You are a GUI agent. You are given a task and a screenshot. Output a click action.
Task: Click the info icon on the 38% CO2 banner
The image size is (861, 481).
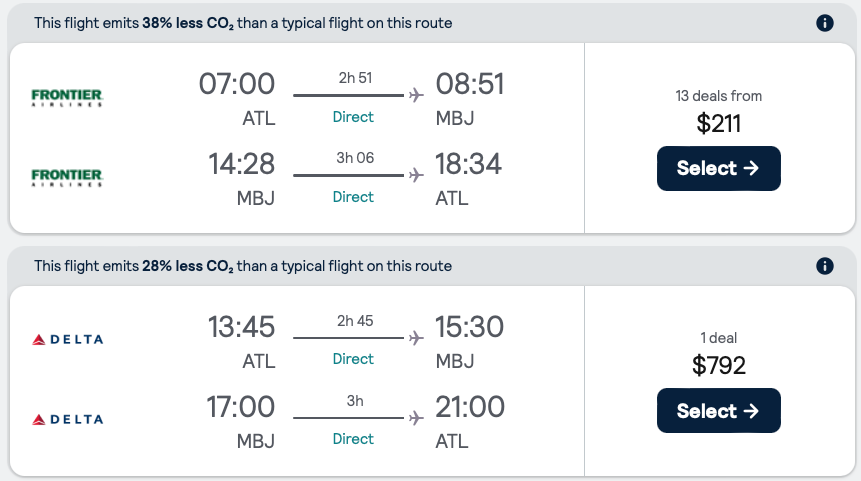point(825,23)
